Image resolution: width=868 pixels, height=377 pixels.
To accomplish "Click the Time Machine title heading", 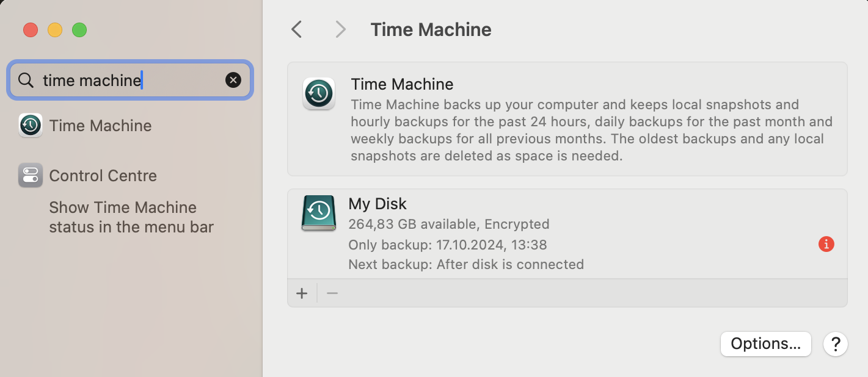I will click(431, 29).
